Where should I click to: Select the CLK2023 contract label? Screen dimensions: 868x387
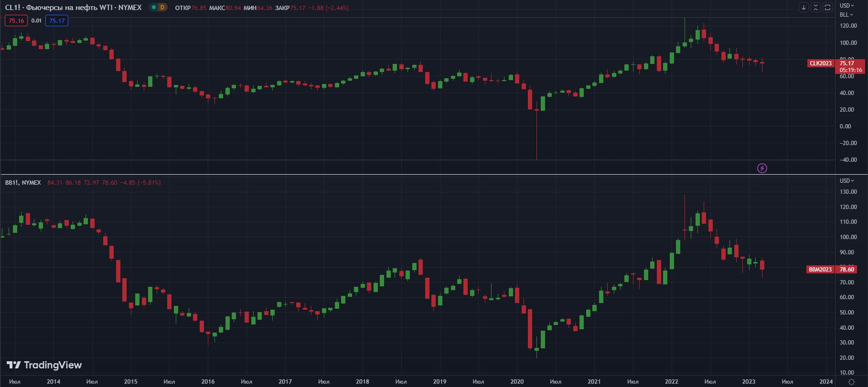[x=820, y=63]
